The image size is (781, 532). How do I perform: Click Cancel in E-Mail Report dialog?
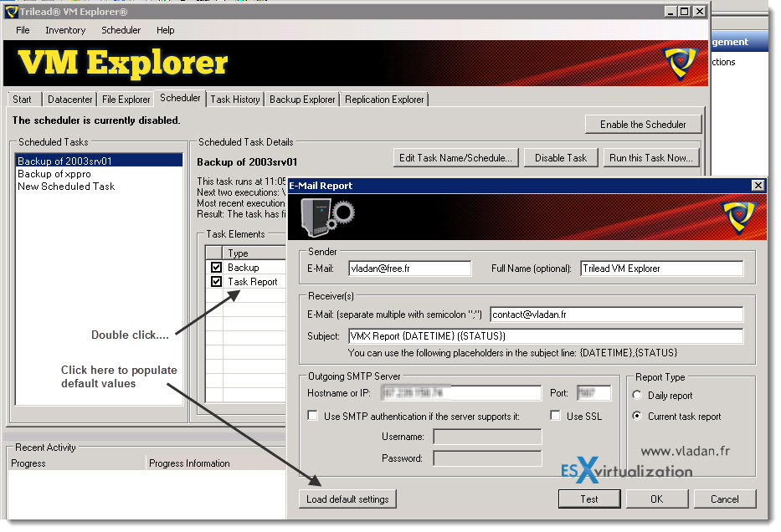tap(725, 499)
